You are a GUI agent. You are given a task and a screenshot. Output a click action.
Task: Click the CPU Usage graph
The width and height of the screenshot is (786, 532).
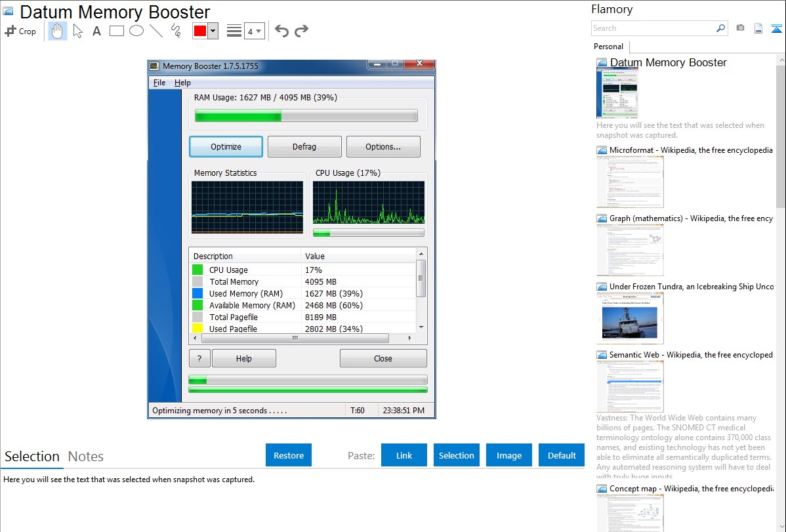click(x=369, y=203)
